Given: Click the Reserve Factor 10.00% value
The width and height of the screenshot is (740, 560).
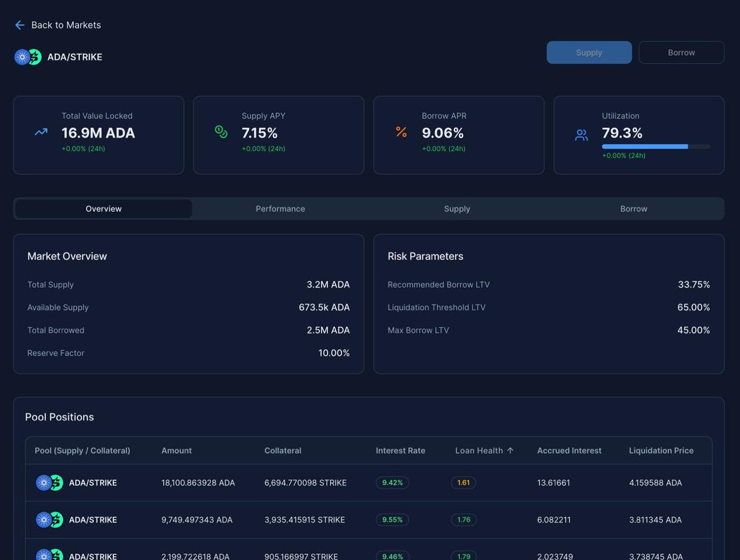Looking at the screenshot, I should coord(334,353).
